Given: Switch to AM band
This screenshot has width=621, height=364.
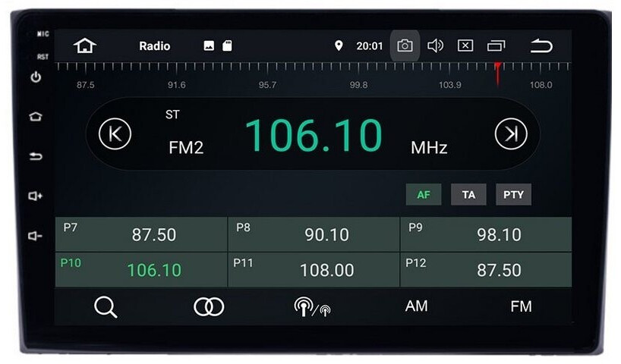Looking at the screenshot, I should [x=416, y=306].
